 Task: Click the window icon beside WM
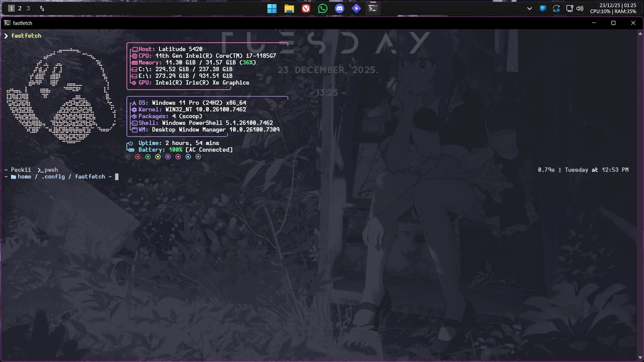134,130
